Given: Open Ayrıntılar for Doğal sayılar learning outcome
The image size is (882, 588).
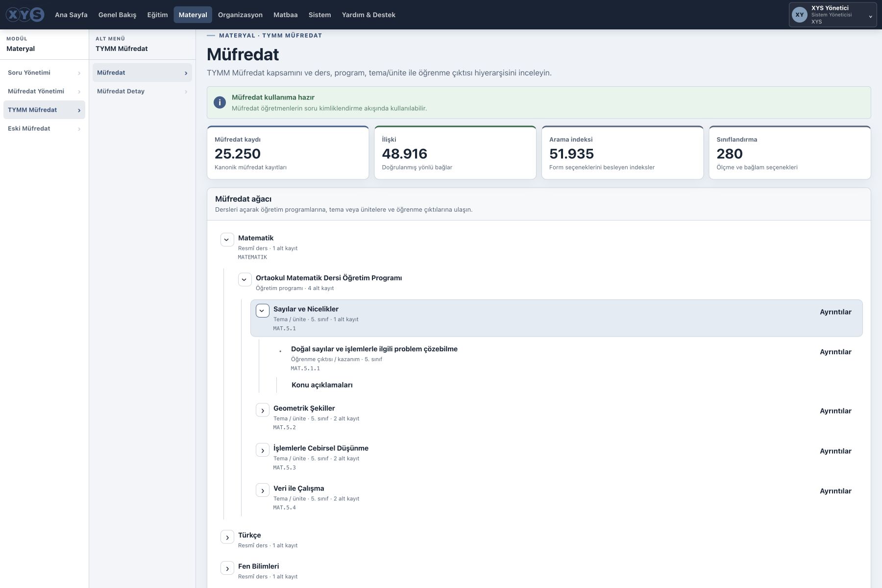Looking at the screenshot, I should click(835, 352).
